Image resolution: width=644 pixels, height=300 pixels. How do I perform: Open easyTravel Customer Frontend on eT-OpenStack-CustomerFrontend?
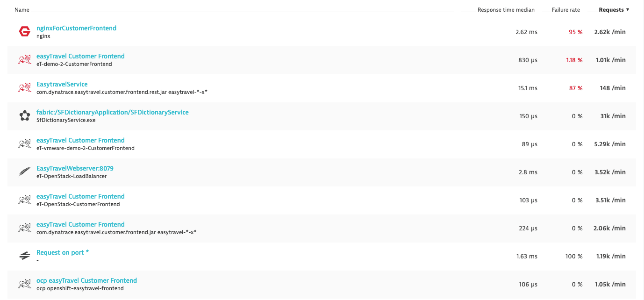point(80,196)
